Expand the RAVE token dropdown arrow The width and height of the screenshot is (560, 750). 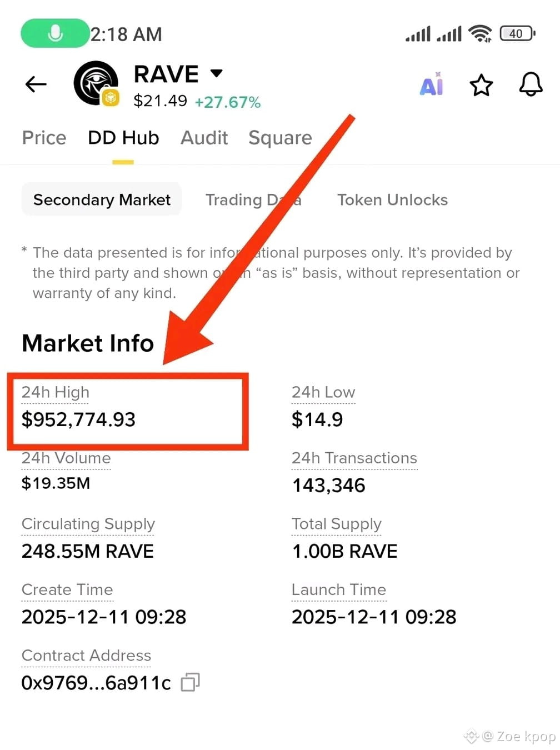coord(217,73)
